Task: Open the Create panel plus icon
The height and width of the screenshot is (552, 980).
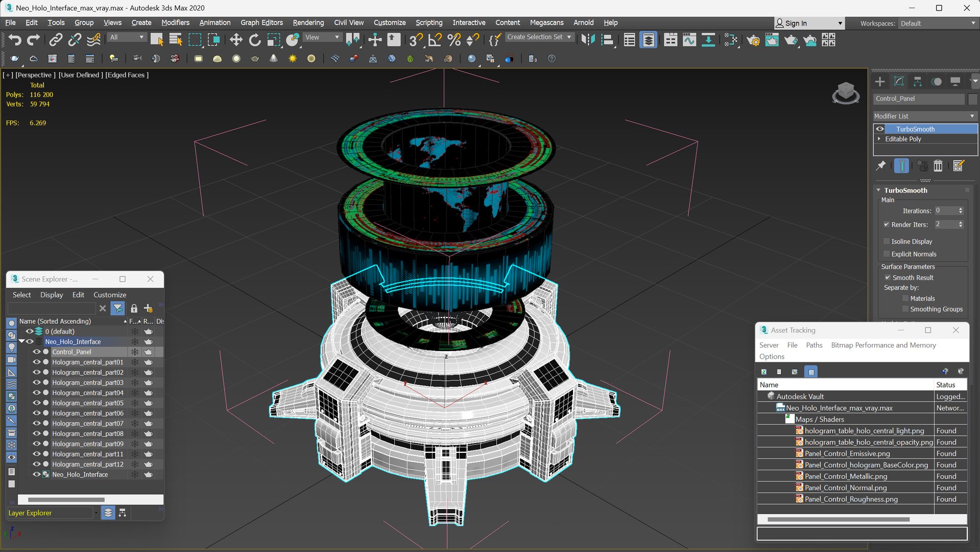Action: coord(879,81)
